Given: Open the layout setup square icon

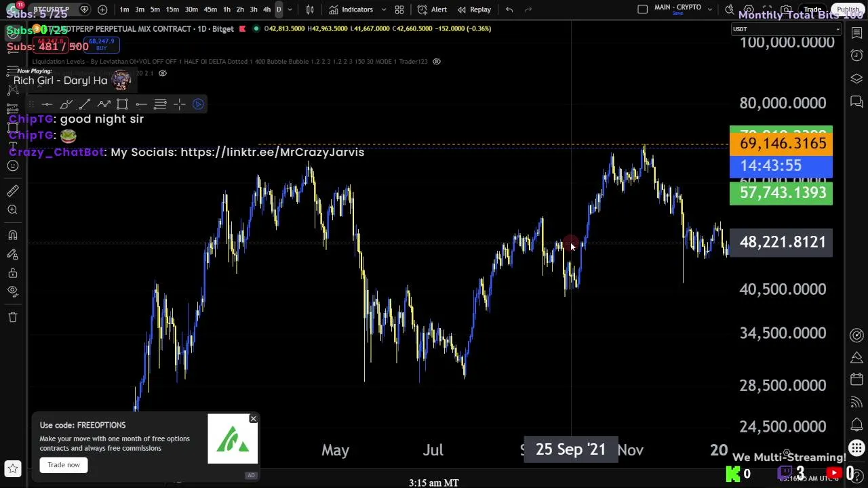Looking at the screenshot, I should pos(643,9).
